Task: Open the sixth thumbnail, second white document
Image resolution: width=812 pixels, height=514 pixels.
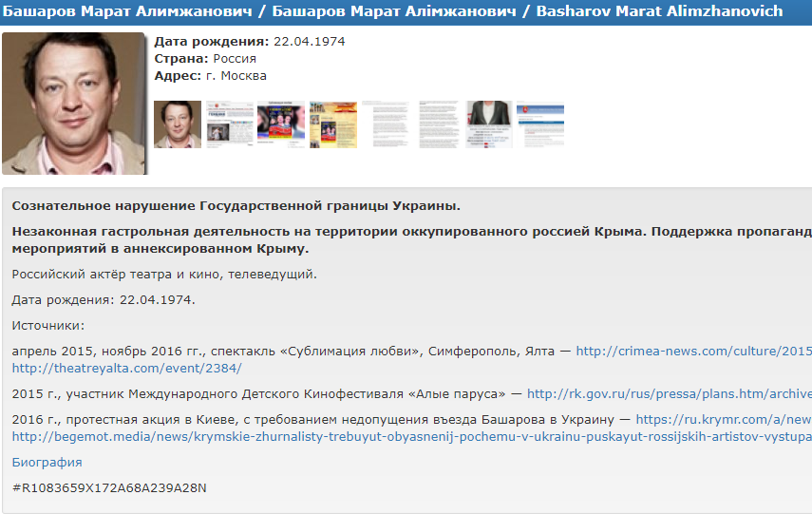Action: tap(439, 124)
